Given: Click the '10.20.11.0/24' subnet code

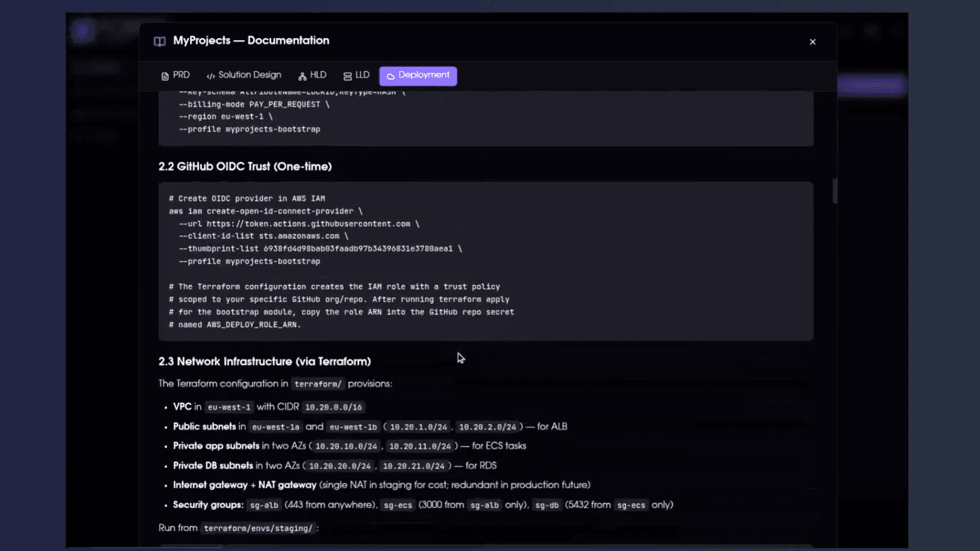Looking at the screenshot, I should point(420,447).
